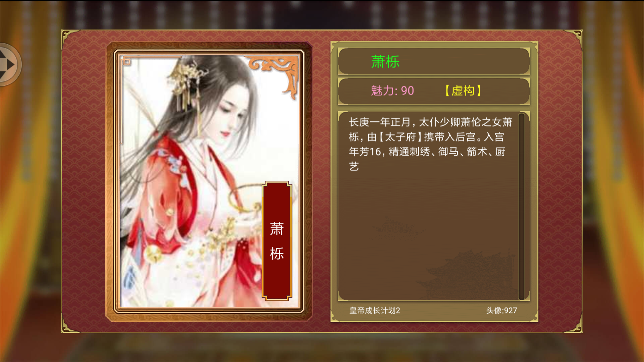This screenshot has height=362, width=644.
Task: Click the gold corner ornament at panel bottom-left
Action: tap(70, 324)
